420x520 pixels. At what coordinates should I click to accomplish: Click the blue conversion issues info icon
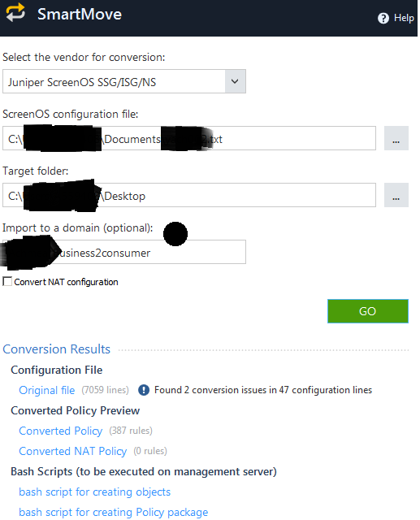(144, 390)
